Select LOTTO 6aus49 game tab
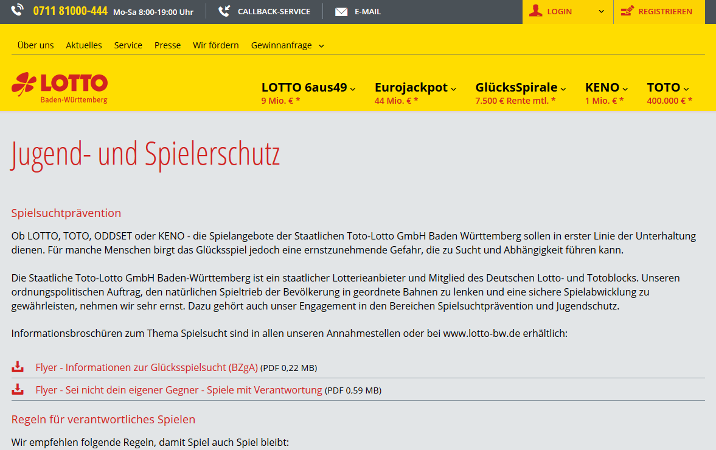Image resolution: width=716 pixels, height=450 pixels. [304, 87]
